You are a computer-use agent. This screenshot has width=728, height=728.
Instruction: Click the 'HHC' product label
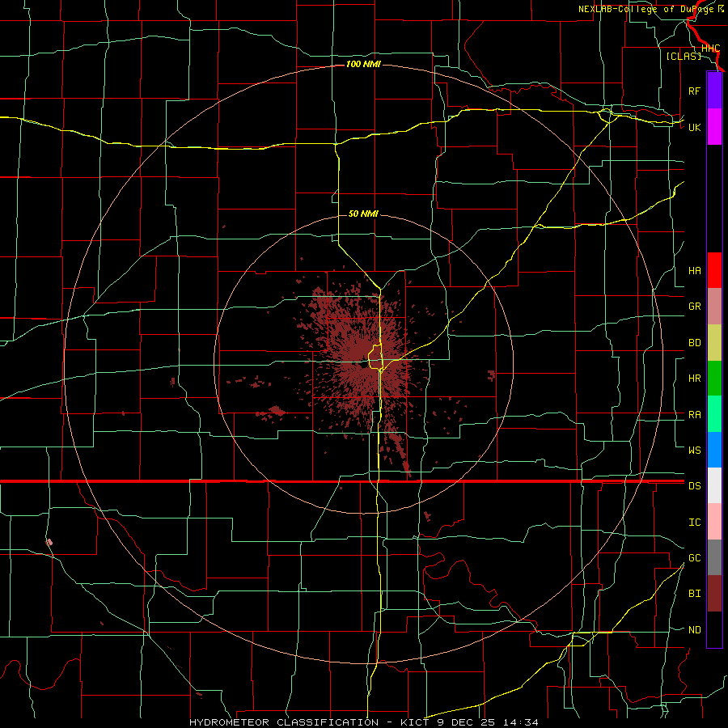pos(710,49)
